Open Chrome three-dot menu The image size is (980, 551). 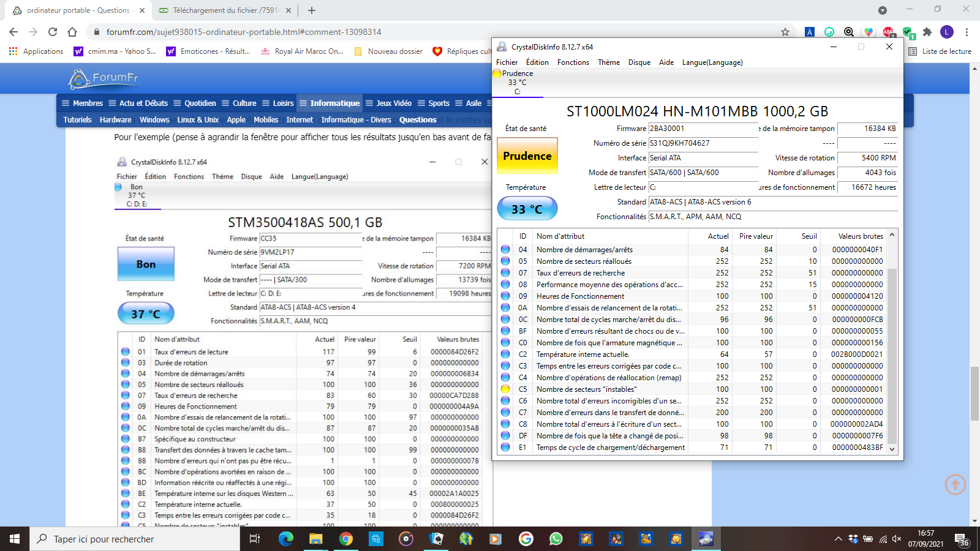coord(967,32)
